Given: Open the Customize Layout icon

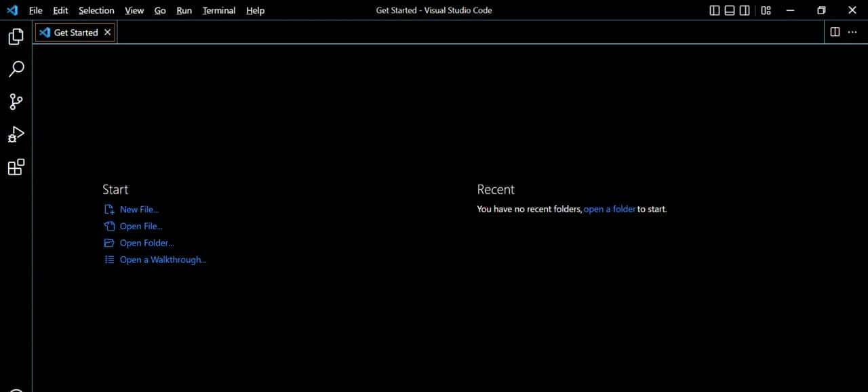Looking at the screenshot, I should [766, 10].
